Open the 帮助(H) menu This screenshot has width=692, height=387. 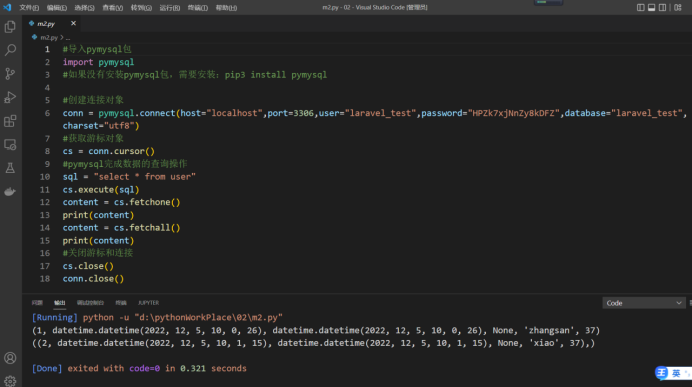point(226,8)
